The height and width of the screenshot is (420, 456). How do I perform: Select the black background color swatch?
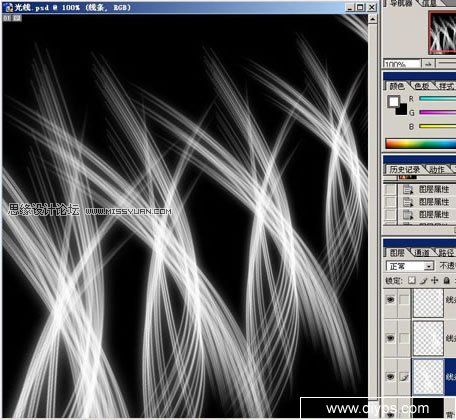[402, 110]
